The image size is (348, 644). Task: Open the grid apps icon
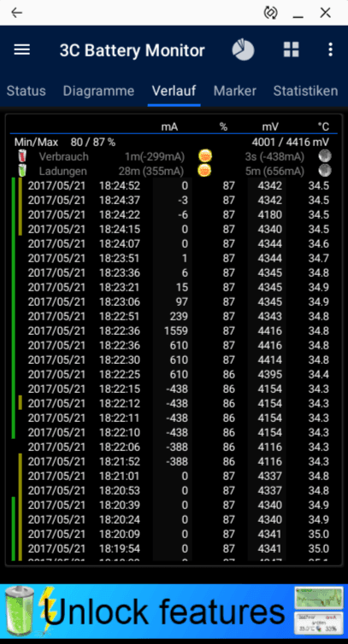coord(292,50)
